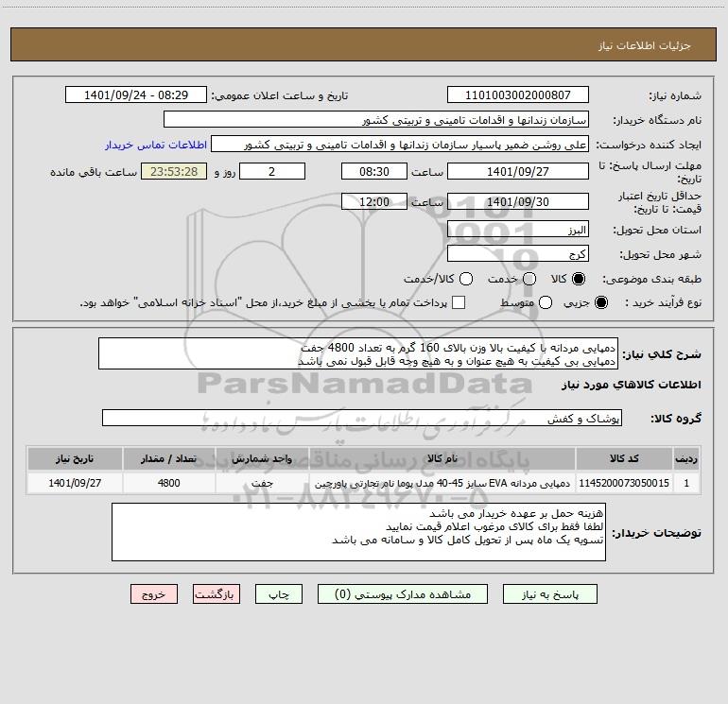Screen dimensions: 728x704
Task: Click the اطلاعات کالاهای مورد نیاز heading
Action: [x=631, y=385]
